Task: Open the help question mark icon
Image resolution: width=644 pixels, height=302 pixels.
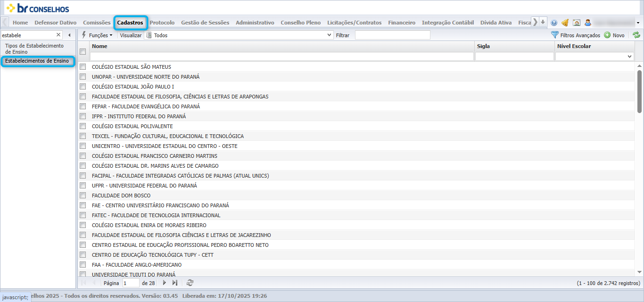Action: (554, 23)
